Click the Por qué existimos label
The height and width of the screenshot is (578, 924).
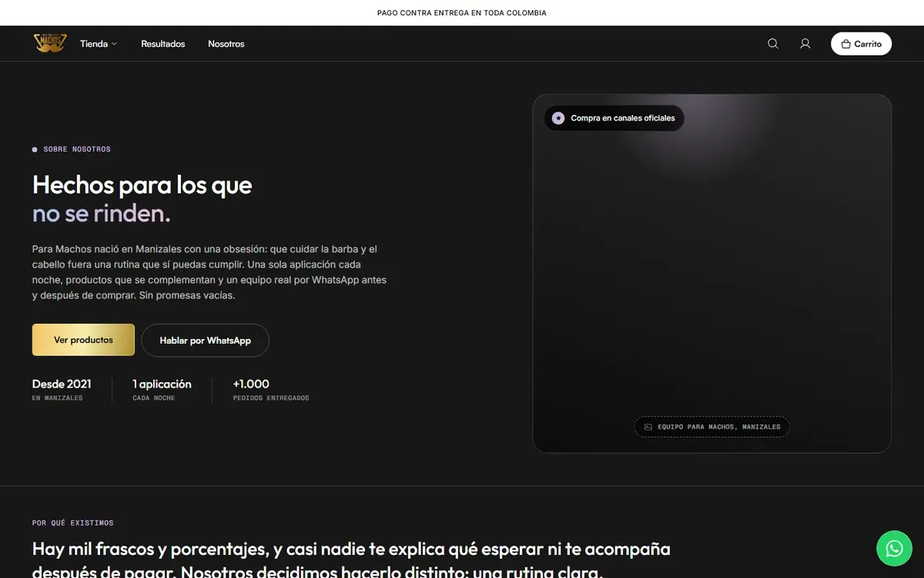[73, 523]
